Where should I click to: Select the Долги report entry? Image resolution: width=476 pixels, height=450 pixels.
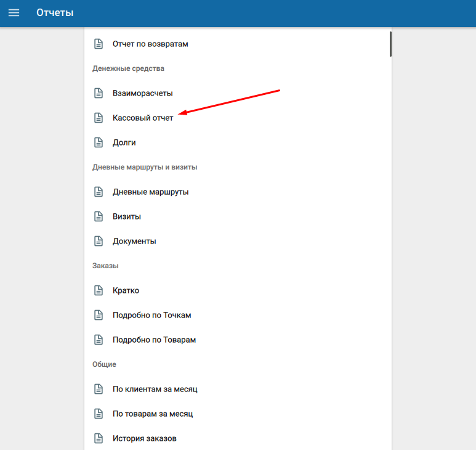pos(238,142)
